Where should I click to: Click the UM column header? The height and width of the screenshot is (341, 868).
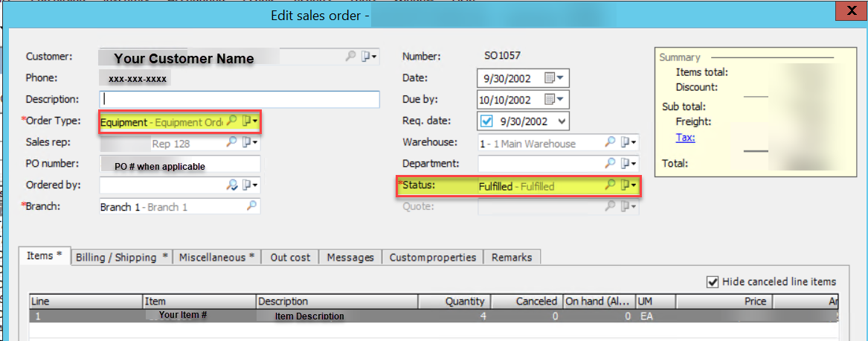pos(655,301)
